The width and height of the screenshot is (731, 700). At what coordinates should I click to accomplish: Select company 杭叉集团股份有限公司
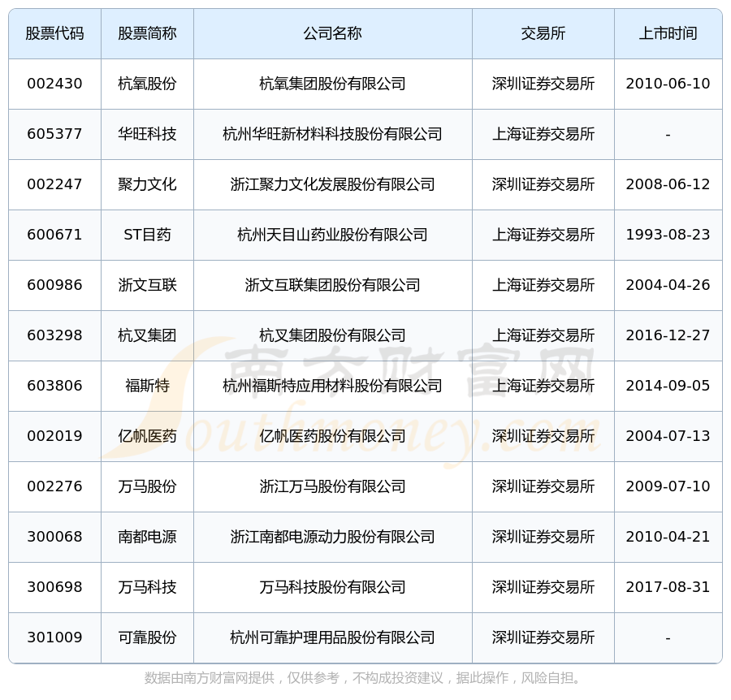333,335
